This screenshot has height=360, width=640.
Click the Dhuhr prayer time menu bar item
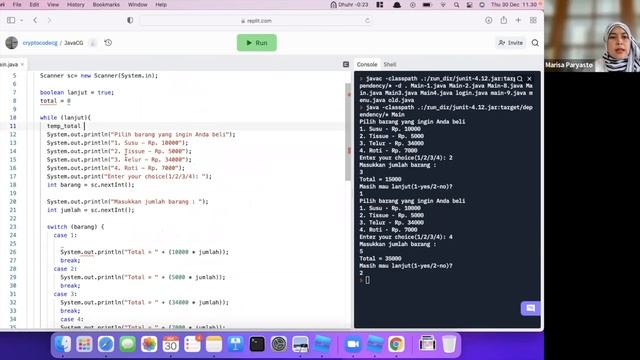(x=349, y=4)
